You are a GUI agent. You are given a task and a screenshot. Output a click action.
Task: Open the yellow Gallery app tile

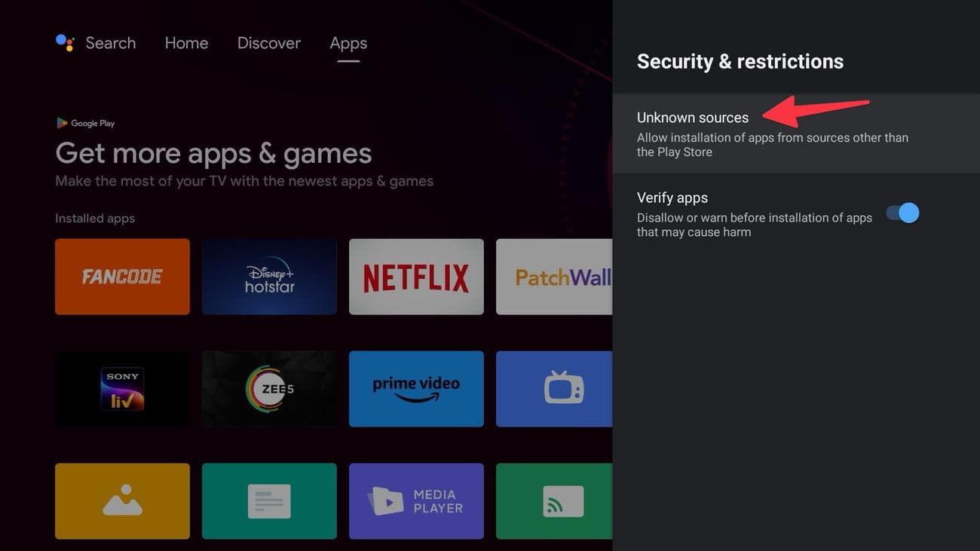point(122,500)
